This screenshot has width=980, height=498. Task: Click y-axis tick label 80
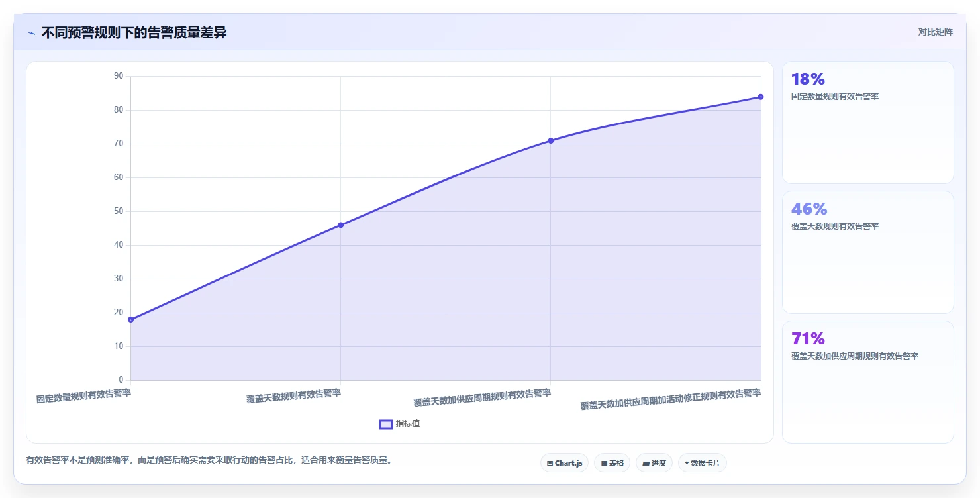click(119, 110)
